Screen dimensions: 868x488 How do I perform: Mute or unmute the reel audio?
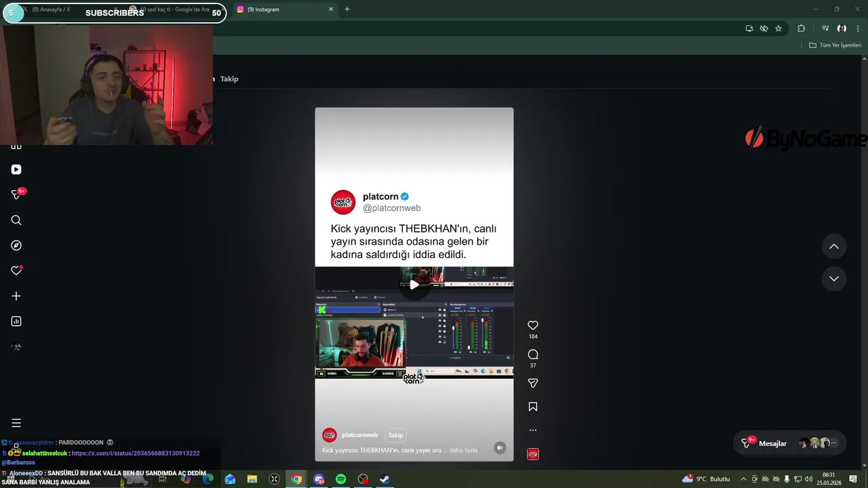[x=500, y=448]
